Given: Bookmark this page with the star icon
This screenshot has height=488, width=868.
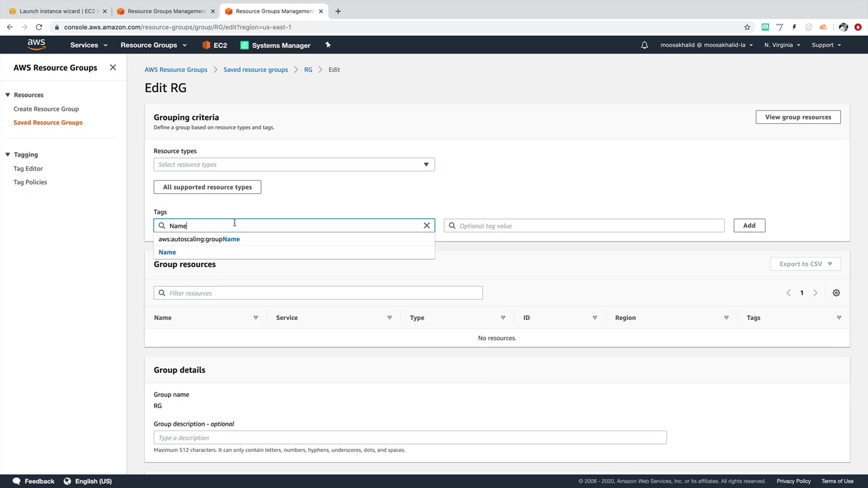Looking at the screenshot, I should (747, 27).
